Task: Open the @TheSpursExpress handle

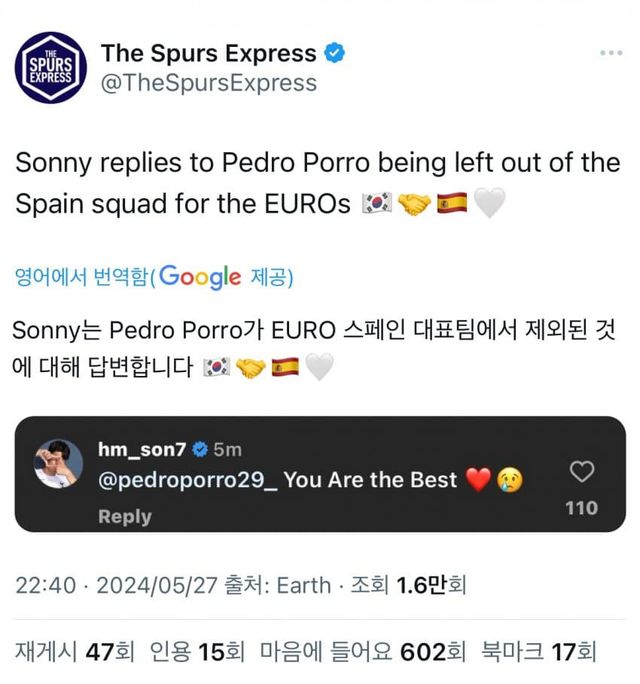Action: (x=208, y=83)
